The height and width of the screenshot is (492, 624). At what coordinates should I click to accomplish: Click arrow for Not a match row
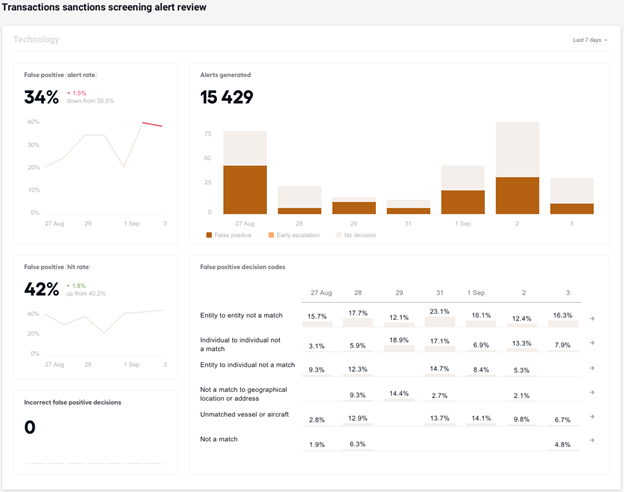click(x=592, y=440)
